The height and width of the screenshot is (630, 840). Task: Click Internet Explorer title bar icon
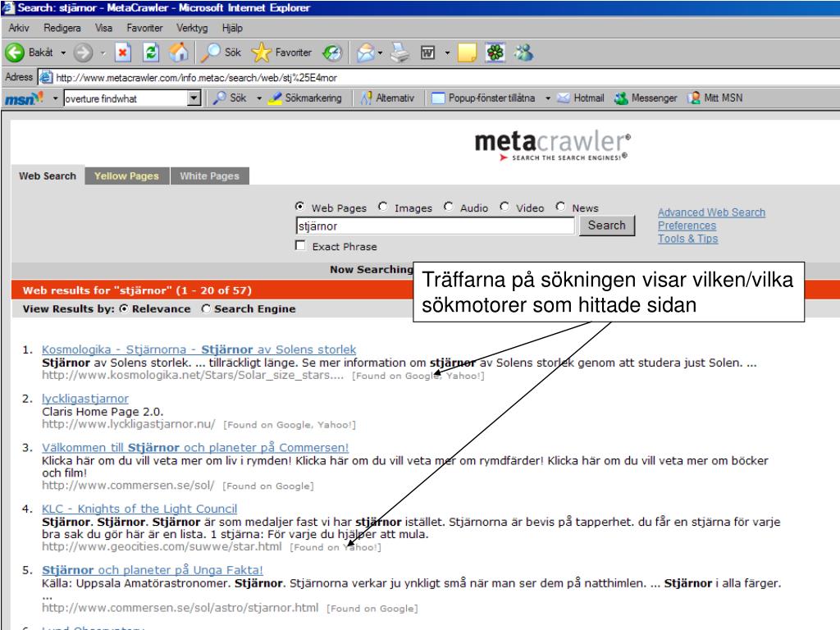click(7, 7)
